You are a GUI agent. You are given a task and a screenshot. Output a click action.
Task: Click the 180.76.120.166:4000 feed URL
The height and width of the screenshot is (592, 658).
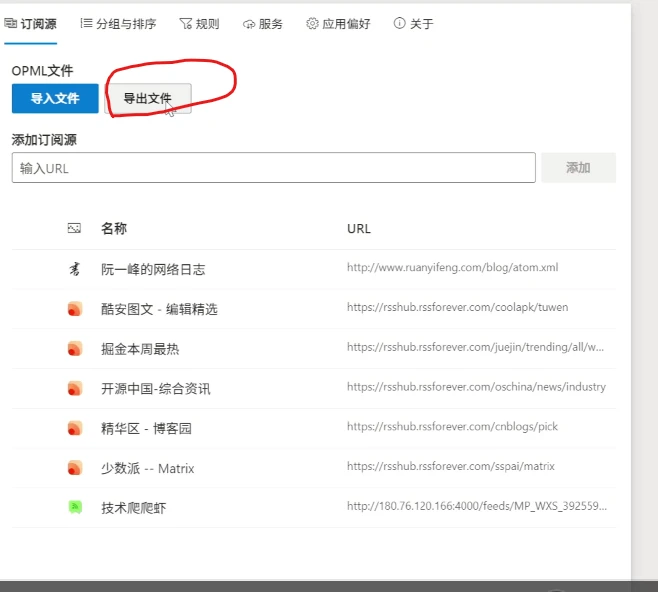click(x=477, y=506)
